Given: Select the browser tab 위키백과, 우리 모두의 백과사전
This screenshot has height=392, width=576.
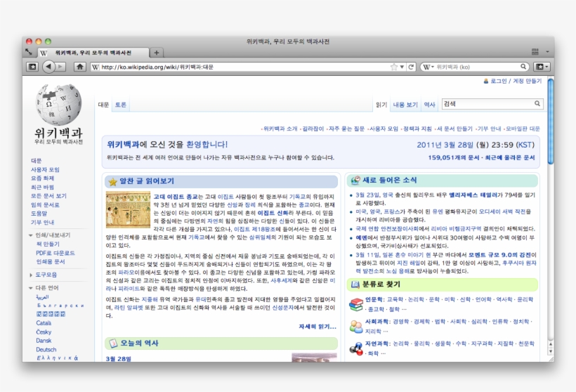Looking at the screenshot, I should point(93,53).
